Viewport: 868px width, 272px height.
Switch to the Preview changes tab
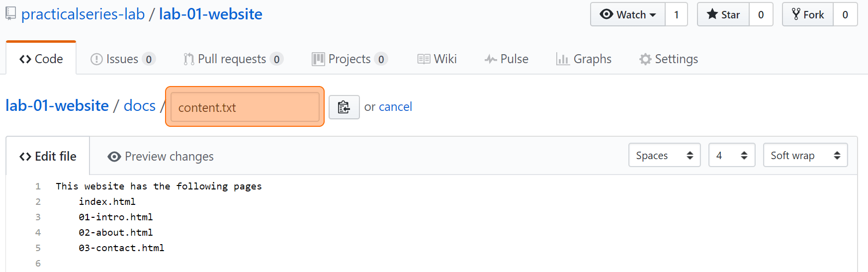pyautogui.click(x=161, y=157)
